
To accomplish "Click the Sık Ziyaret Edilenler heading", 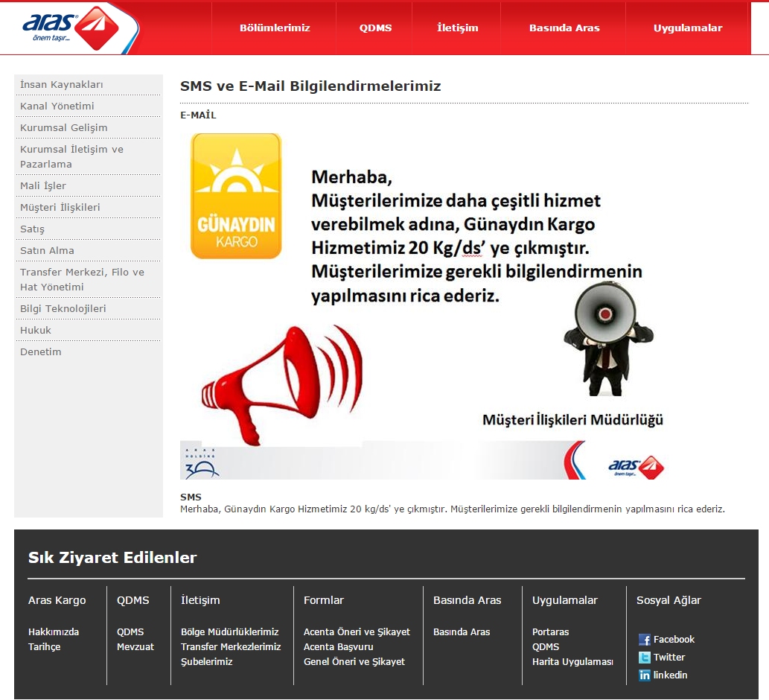I will tap(112, 557).
